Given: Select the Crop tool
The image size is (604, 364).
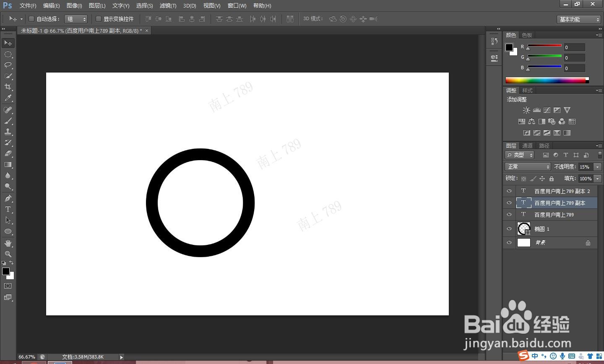Looking at the screenshot, I should [x=8, y=87].
